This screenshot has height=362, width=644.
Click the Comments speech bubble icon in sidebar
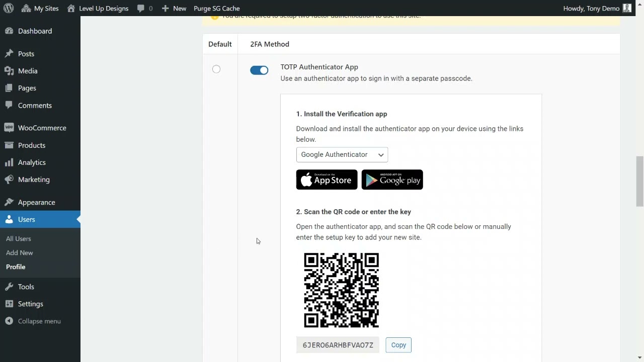9,106
